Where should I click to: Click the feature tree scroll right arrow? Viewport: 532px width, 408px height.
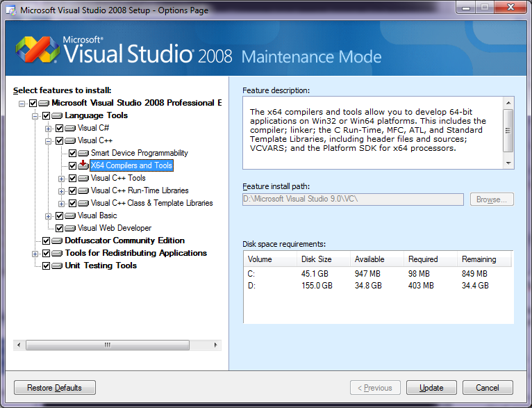(x=215, y=345)
